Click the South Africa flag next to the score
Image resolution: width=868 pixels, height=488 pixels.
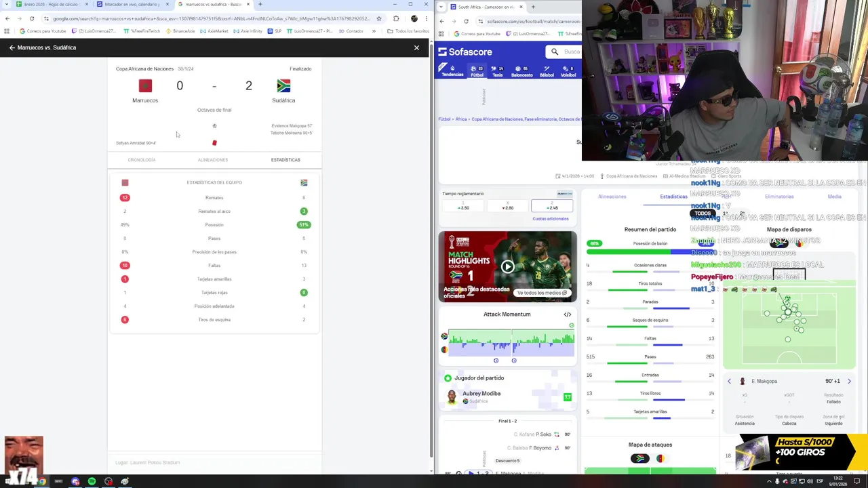click(x=283, y=86)
